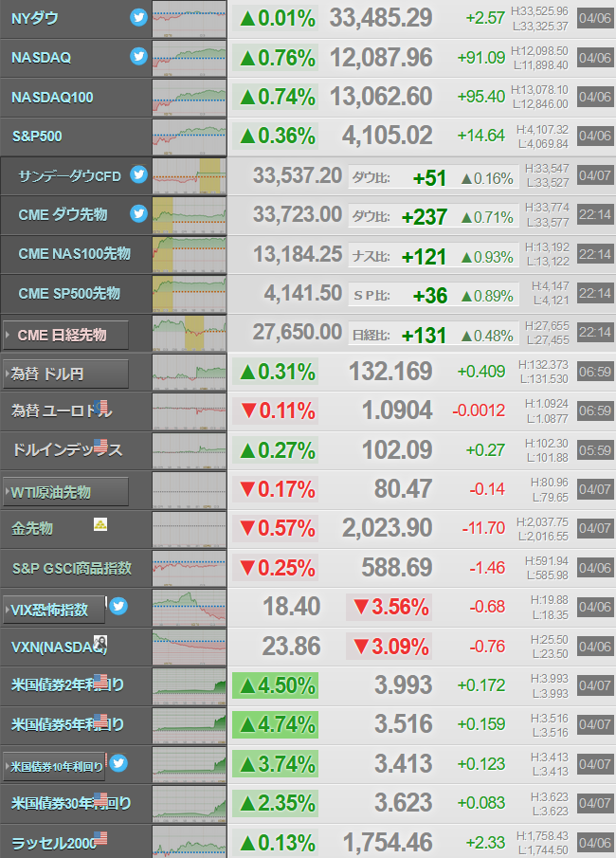
Task: Click the WTI crude price 80.47
Action: click(x=403, y=489)
